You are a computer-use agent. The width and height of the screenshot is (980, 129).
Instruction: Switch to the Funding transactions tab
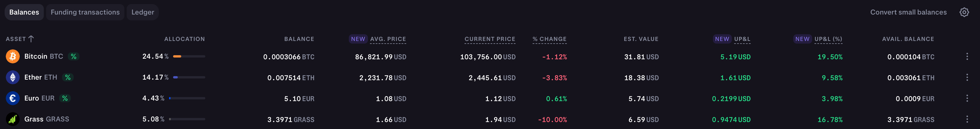[85, 12]
